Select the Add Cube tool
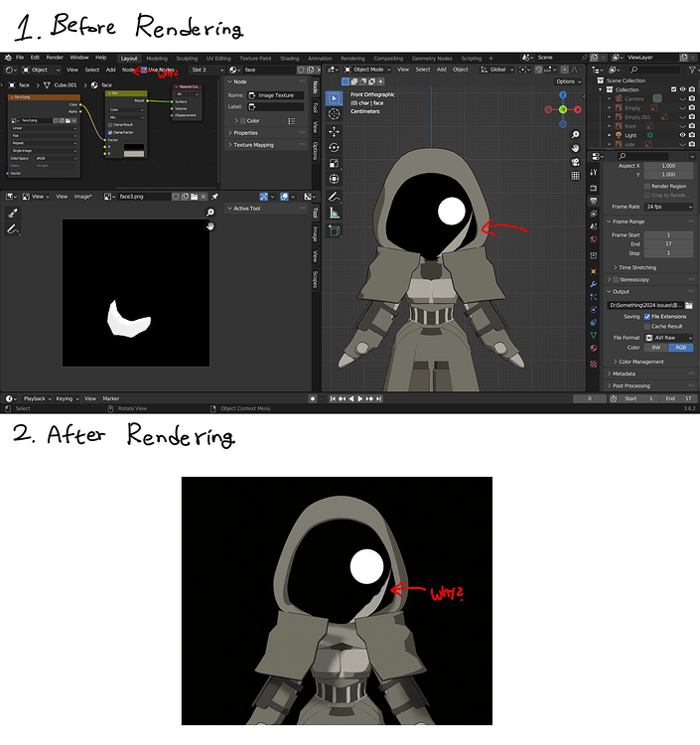Screen dimensions: 700x745 (334, 230)
